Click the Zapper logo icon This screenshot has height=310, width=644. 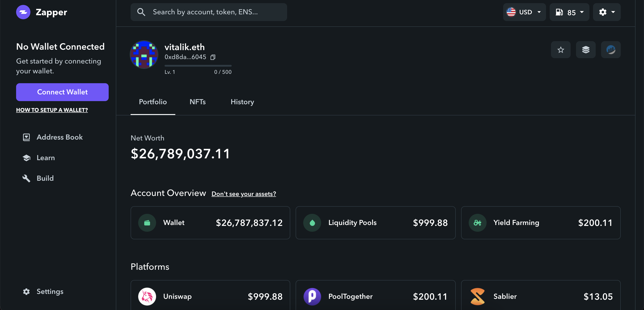(23, 12)
